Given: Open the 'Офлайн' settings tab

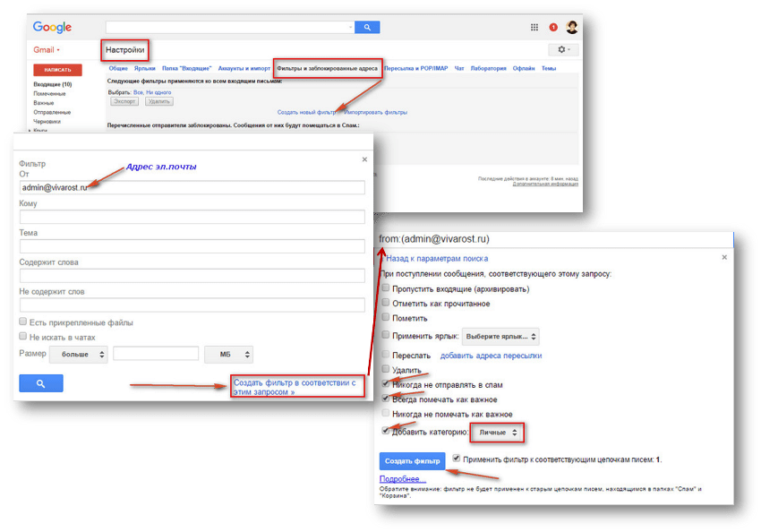Looking at the screenshot, I should point(524,68).
